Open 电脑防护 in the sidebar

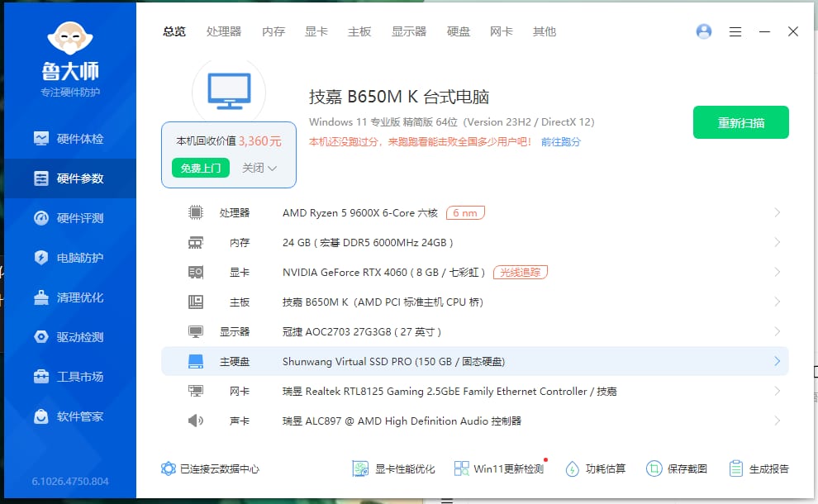[69, 258]
